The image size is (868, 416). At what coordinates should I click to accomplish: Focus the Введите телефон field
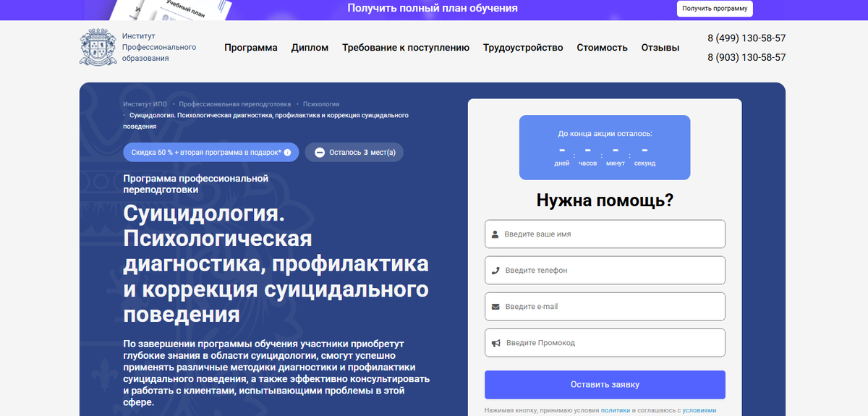tap(605, 271)
